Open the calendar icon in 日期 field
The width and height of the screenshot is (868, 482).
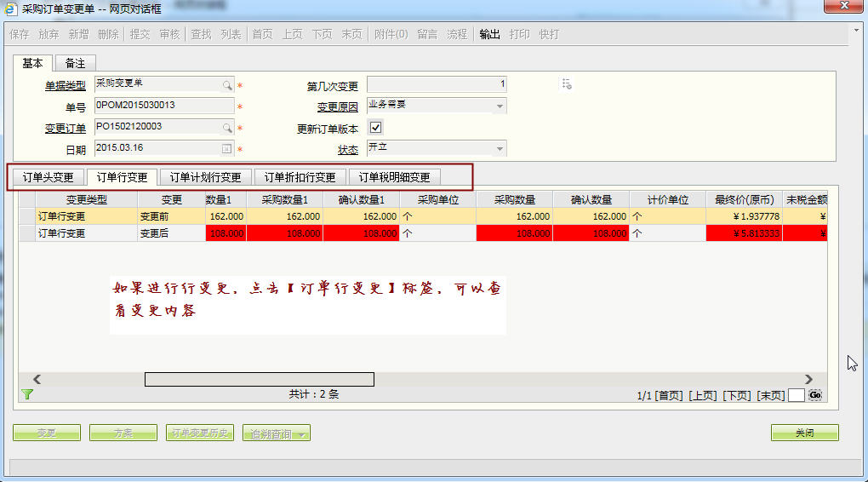(x=226, y=148)
